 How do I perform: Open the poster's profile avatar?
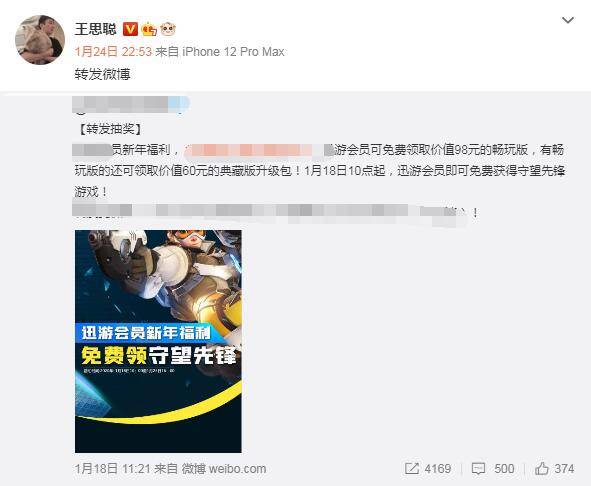pyautogui.click(x=40, y=40)
